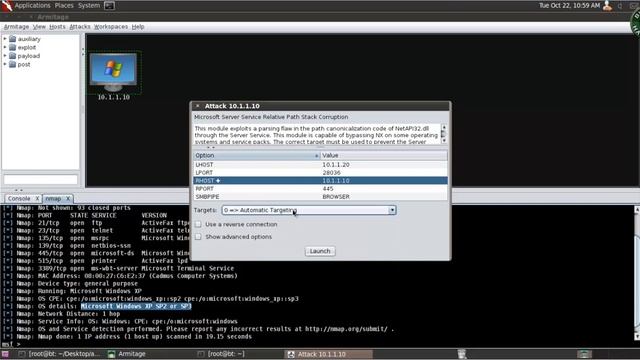Click the module description scrollbar
This screenshot has width=640, height=360.
tap(444, 134)
